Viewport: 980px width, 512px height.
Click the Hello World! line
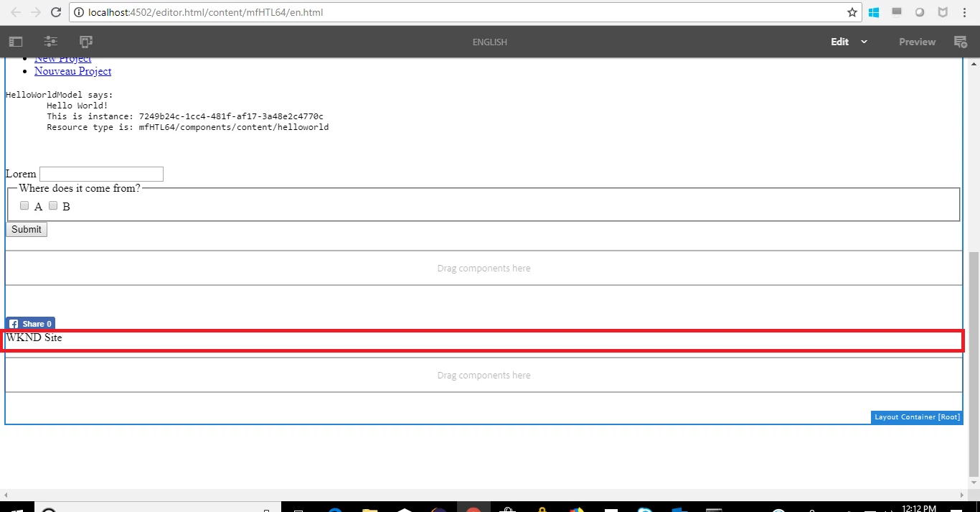click(x=77, y=106)
